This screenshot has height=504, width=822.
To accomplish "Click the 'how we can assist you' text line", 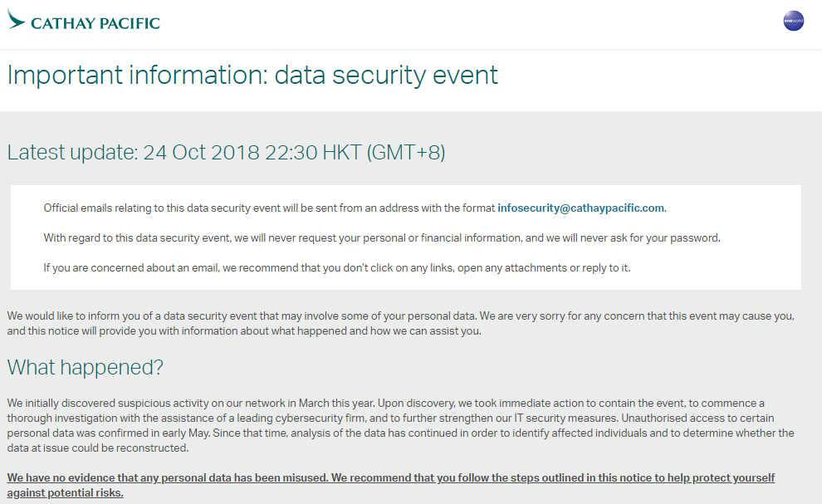I will tap(244, 331).
